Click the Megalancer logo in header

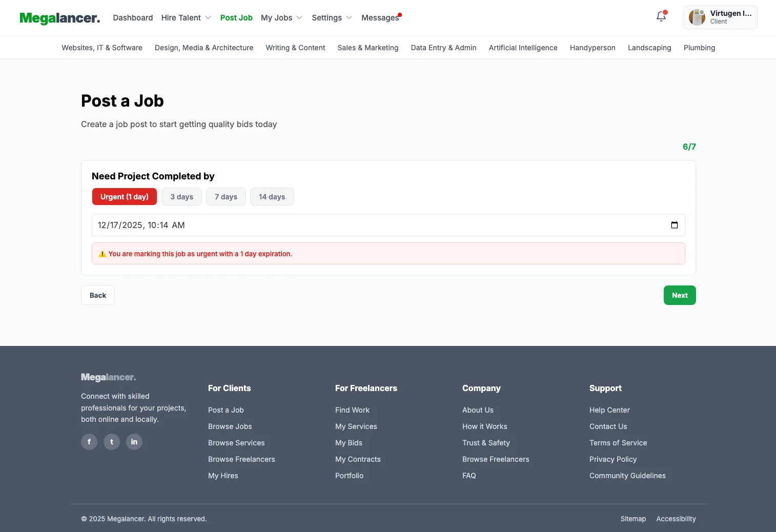[59, 18]
